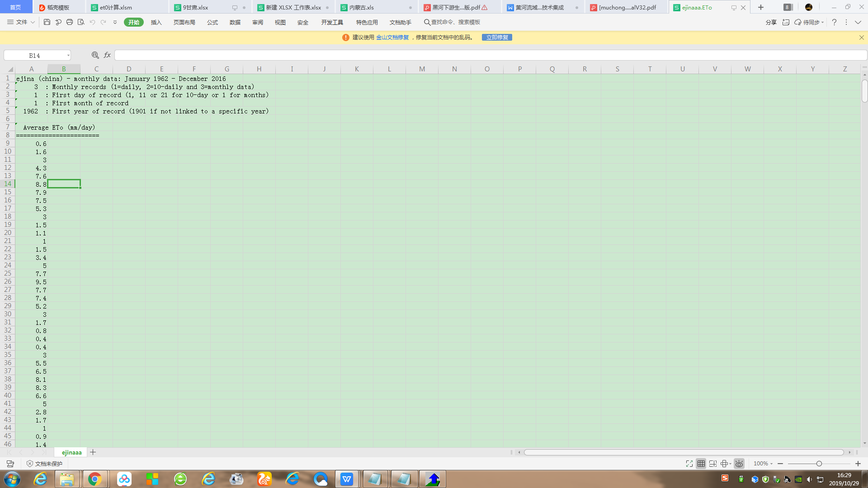Open the 插入 ribbon tab

pos(156,22)
